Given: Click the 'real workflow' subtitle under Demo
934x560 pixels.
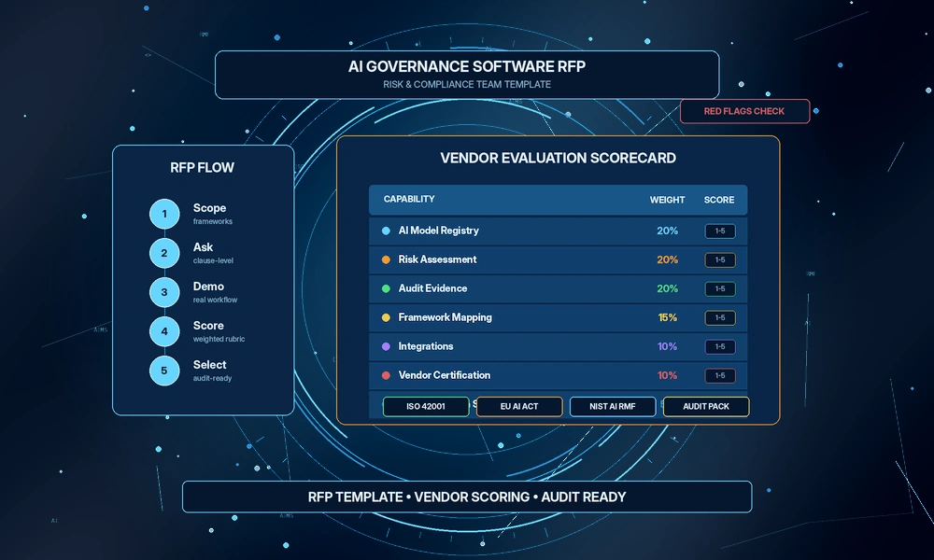Looking at the screenshot, I should coord(215,300).
